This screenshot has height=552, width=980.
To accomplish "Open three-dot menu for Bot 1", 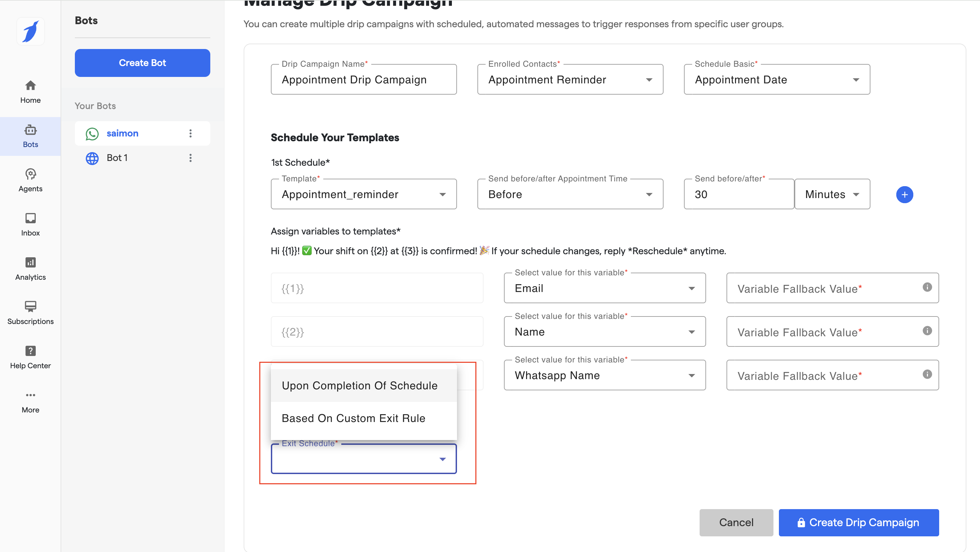I will pos(190,158).
